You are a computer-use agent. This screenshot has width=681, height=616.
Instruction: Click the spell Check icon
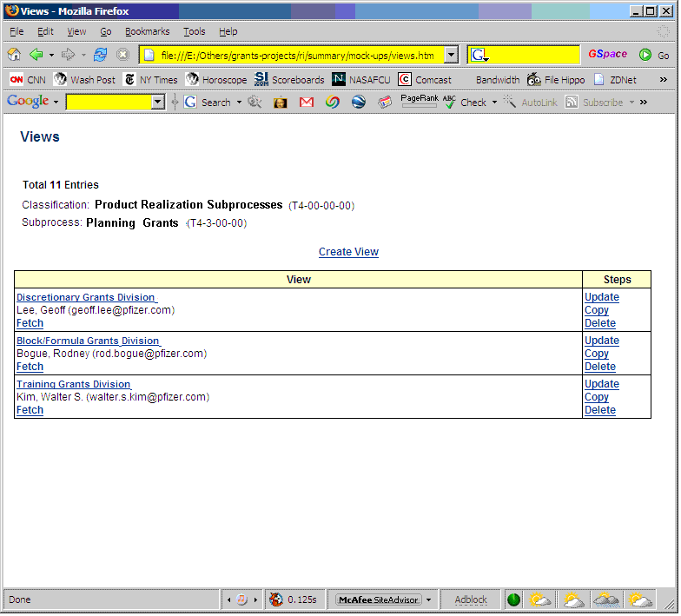click(x=449, y=103)
